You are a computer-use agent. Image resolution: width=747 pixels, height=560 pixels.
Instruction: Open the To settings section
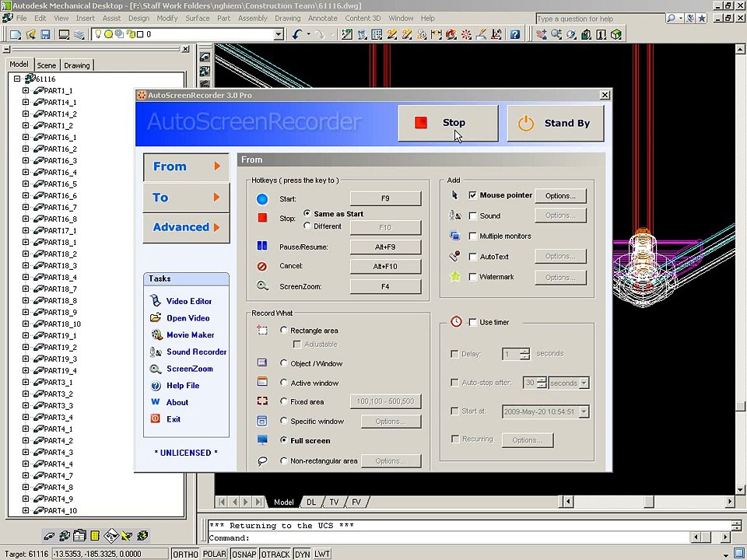(186, 197)
